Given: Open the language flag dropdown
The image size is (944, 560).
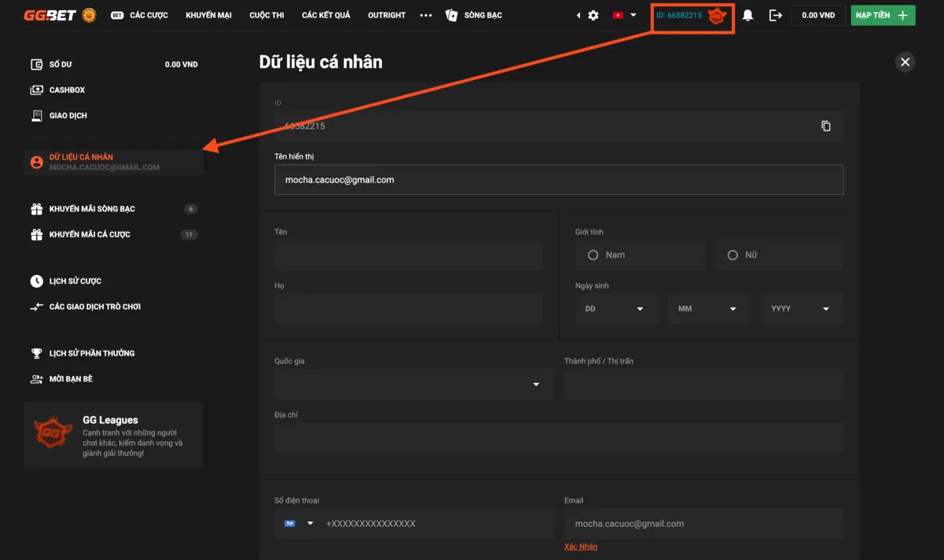Looking at the screenshot, I should pyautogui.click(x=623, y=15).
